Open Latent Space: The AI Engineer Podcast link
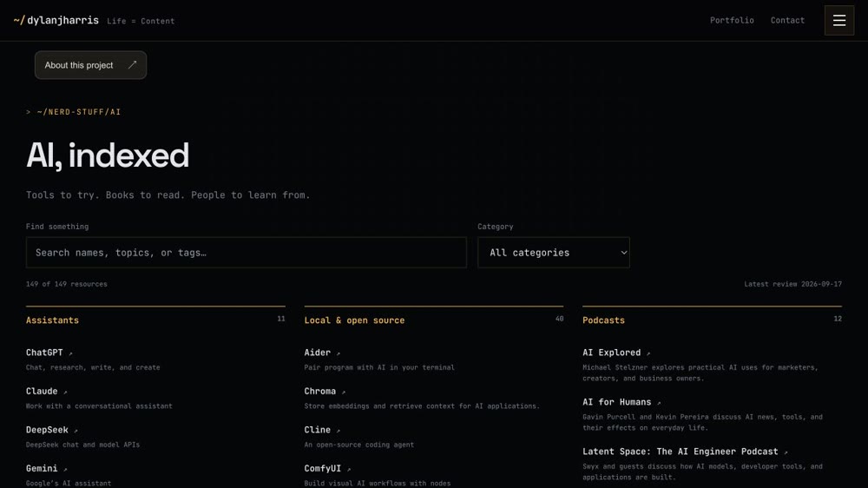Image resolution: width=868 pixels, height=488 pixels. point(680,452)
